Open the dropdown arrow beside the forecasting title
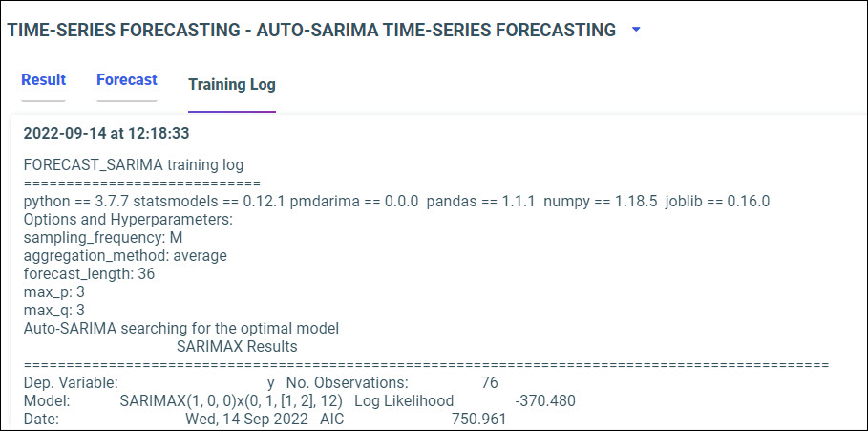The width and height of the screenshot is (868, 431). [637, 30]
